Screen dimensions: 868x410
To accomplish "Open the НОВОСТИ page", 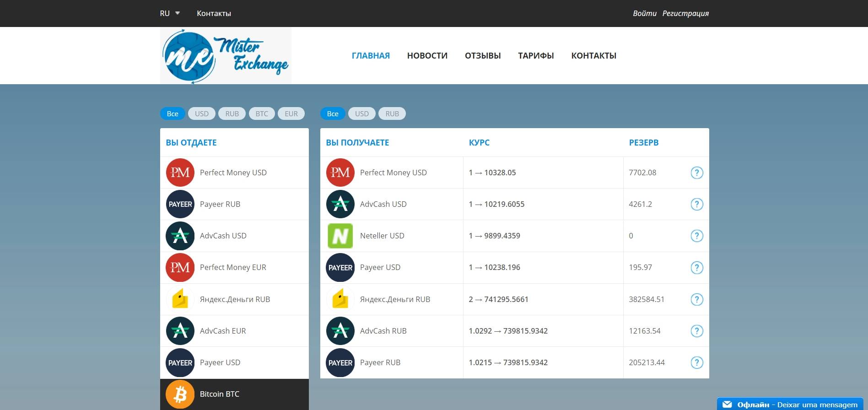I will [427, 55].
